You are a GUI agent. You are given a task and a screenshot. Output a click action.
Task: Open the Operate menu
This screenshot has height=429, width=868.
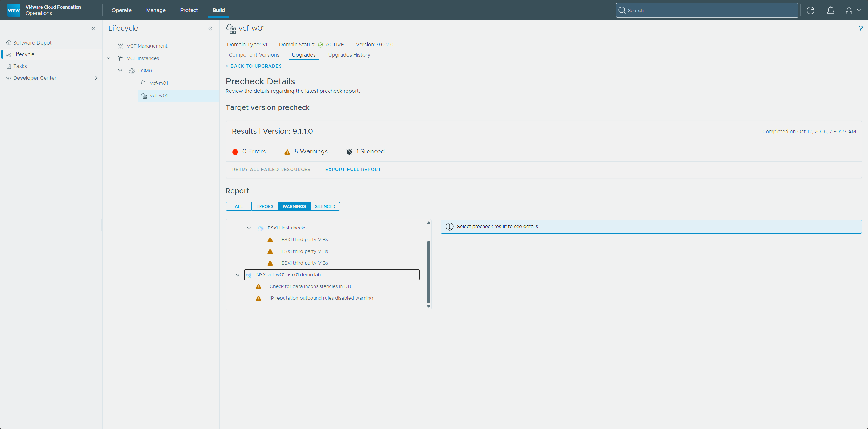point(122,10)
